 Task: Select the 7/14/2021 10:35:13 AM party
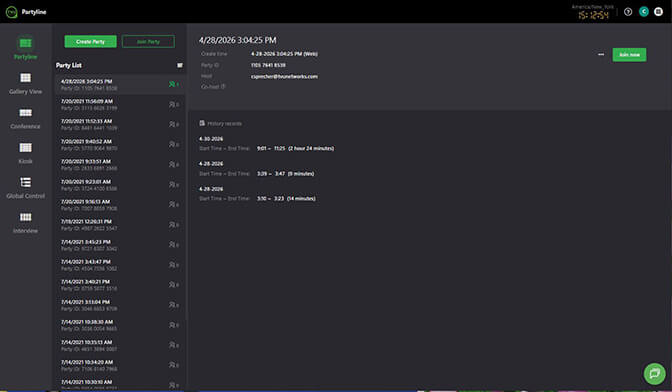click(x=120, y=345)
